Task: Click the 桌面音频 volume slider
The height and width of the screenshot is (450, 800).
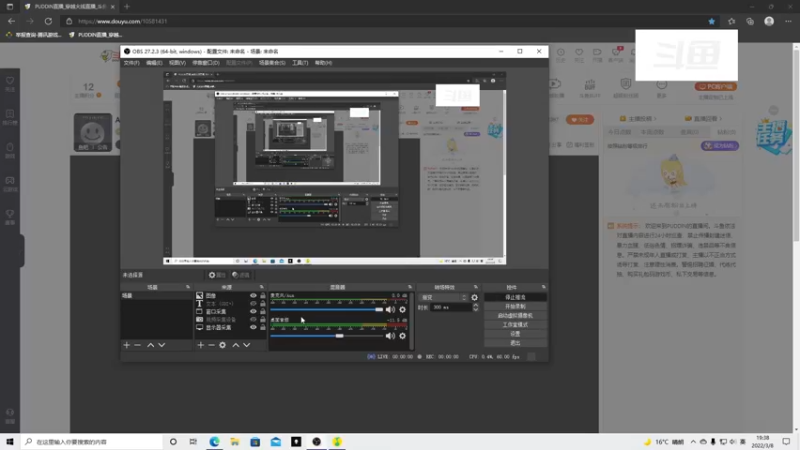Action: click(x=327, y=336)
